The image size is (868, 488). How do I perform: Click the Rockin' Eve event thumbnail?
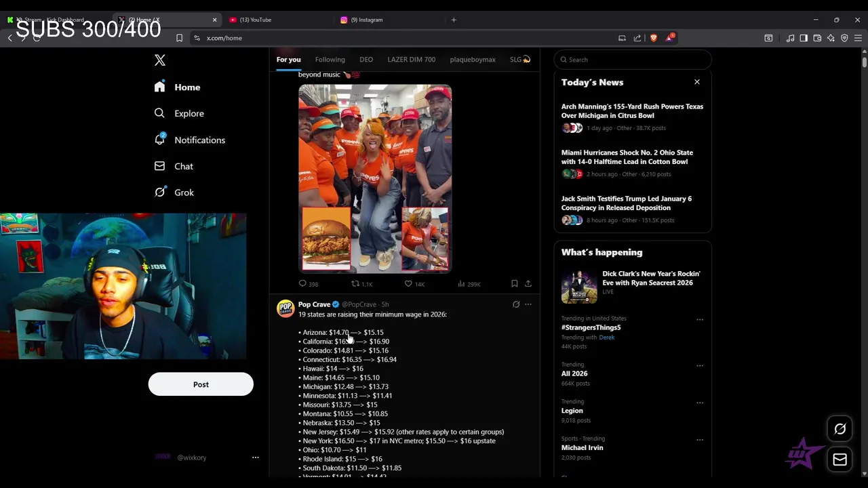[x=579, y=287]
